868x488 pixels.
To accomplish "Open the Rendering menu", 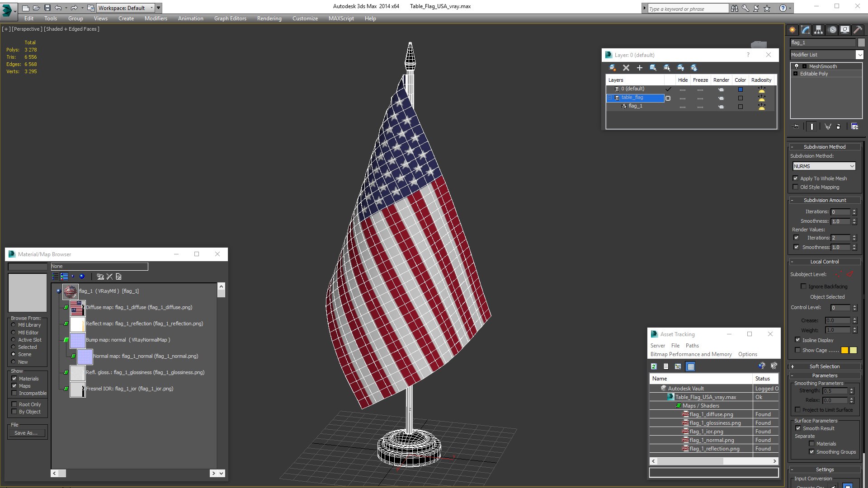I will 269,19.
